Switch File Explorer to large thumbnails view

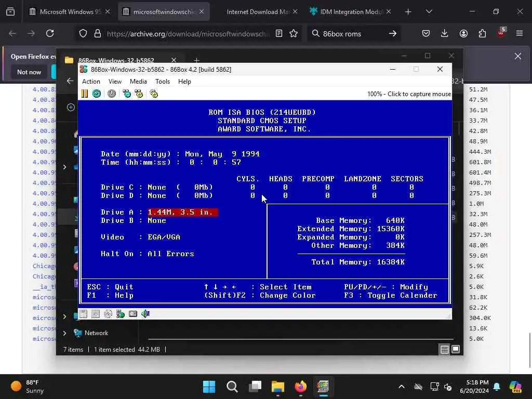456,350
